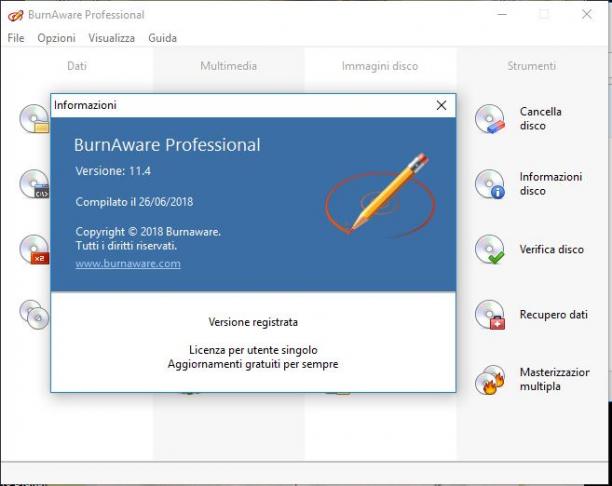Close the BurnAware Professional main window
Viewport: 612px width, 486px height.
[x=586, y=14]
